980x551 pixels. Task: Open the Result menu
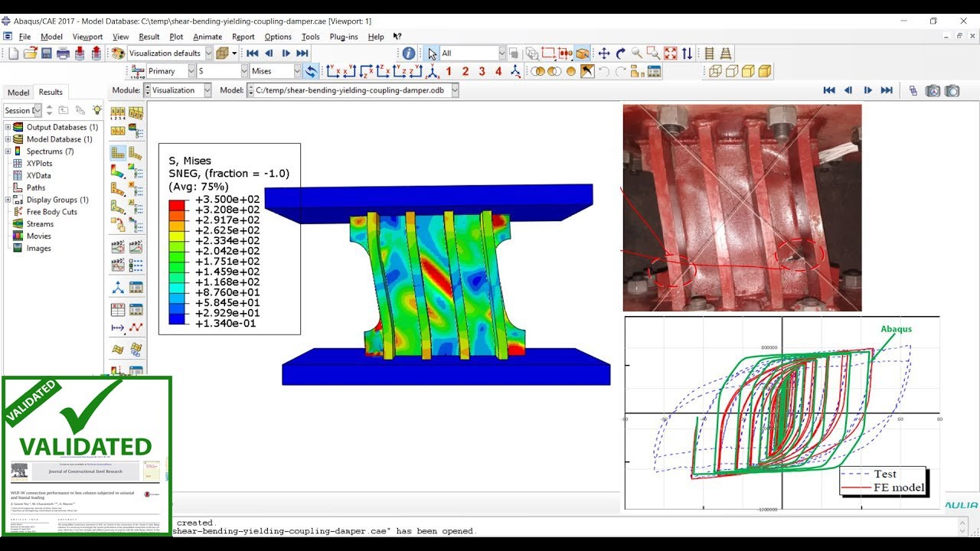point(149,37)
